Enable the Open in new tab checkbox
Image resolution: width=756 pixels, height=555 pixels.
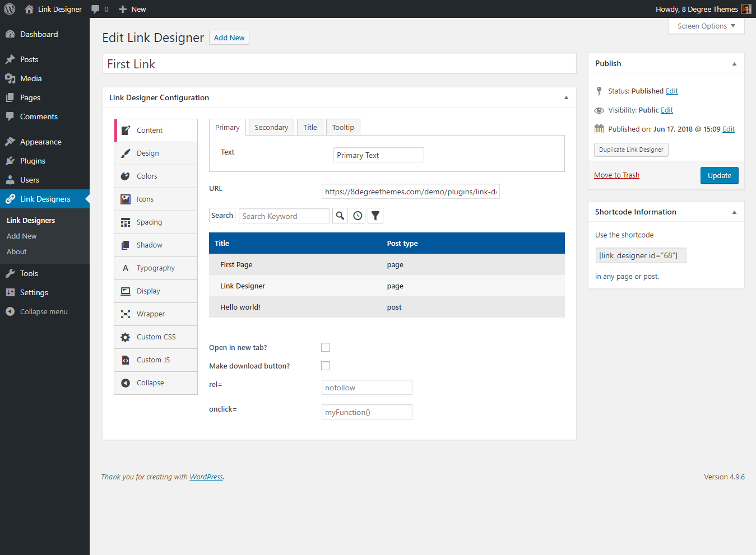326,347
